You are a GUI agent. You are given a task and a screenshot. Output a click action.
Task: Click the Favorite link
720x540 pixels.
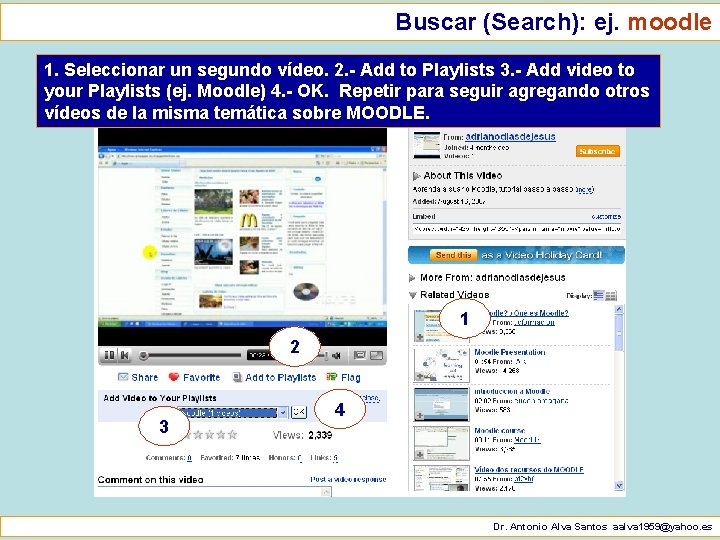click(202, 377)
